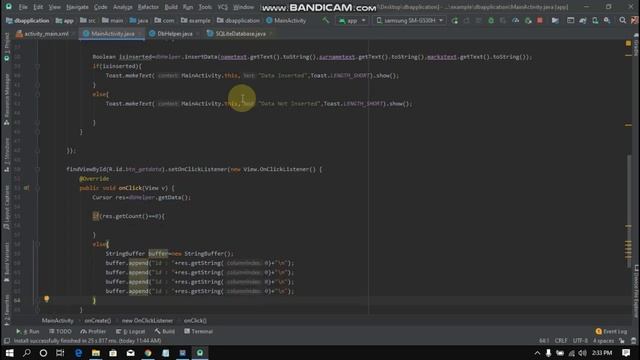
Task: Open the Run tool window
Action: click(28, 331)
